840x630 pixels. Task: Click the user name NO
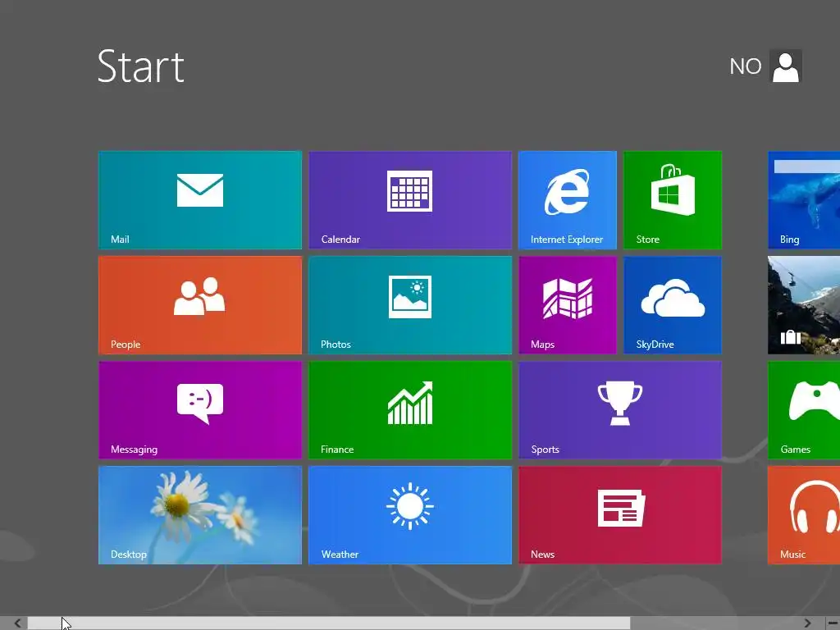745,66
